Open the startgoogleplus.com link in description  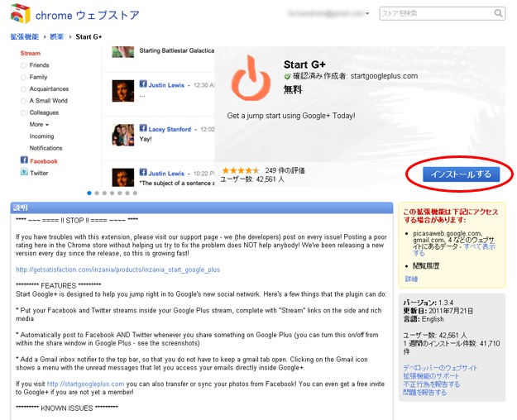(85, 384)
